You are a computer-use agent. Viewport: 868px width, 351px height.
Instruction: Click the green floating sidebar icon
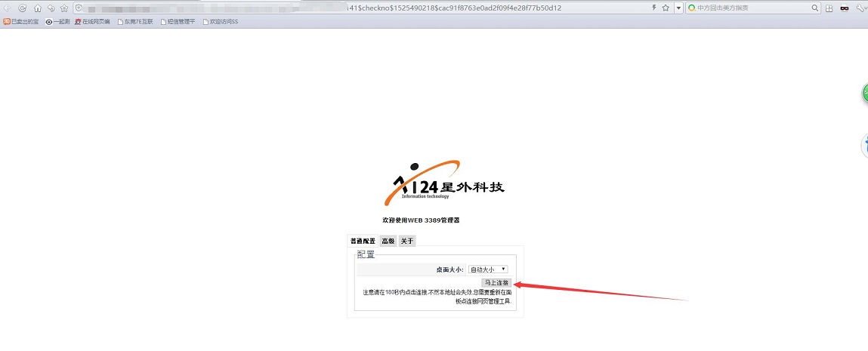tap(865, 93)
